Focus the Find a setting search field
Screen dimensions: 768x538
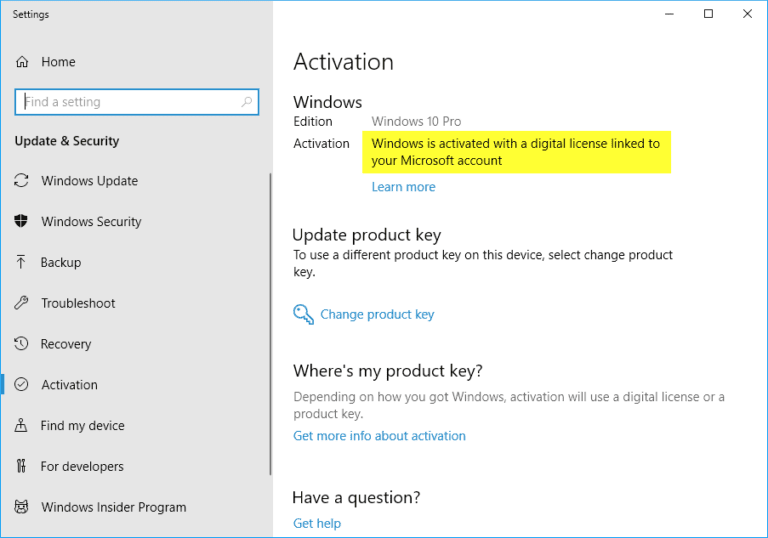click(137, 102)
